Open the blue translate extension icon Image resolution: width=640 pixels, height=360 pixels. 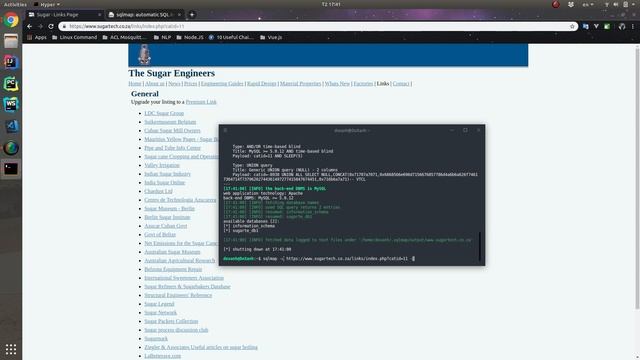[x=586, y=26]
